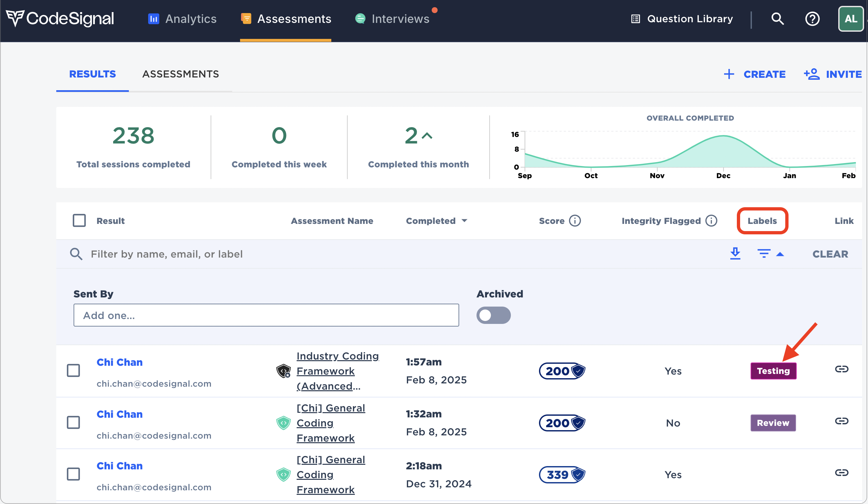Click green shield icon in Feb 8 1:32am row

tap(283, 422)
